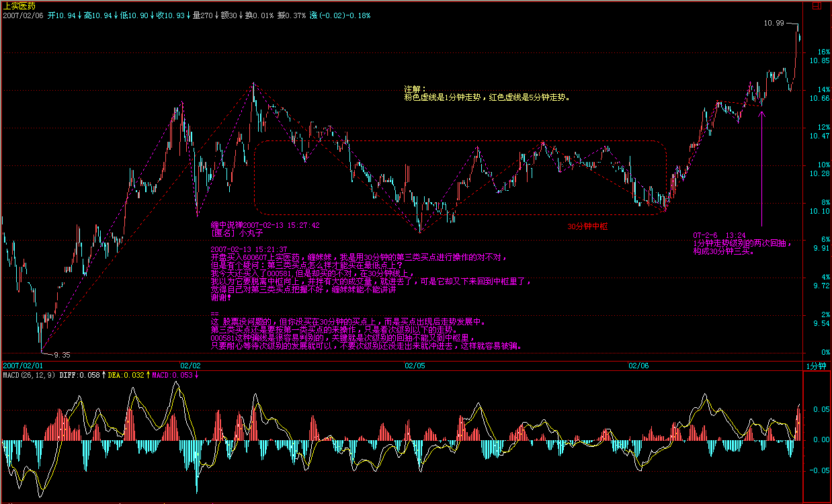832x504 pixels.
Task: Click the MACD(26,12,9) indicator label
Action: pyautogui.click(x=29, y=375)
